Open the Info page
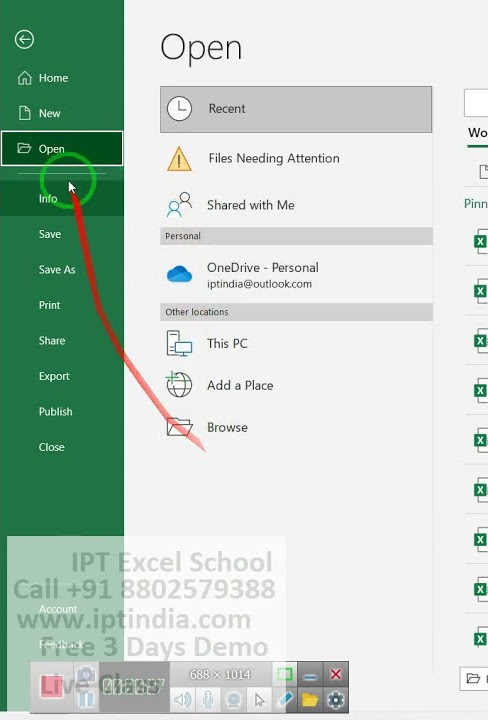488x720 pixels. (x=62, y=198)
